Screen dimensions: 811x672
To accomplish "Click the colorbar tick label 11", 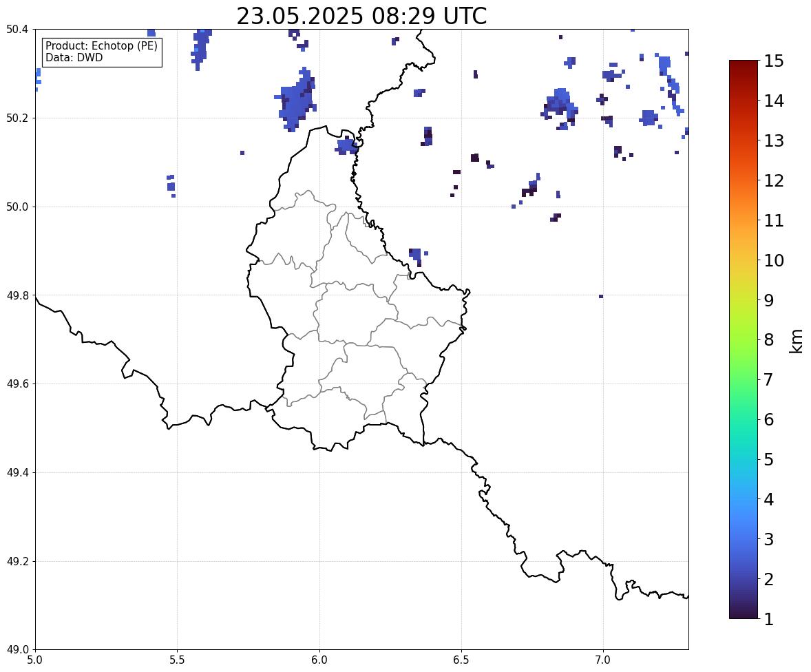I will [x=774, y=220].
